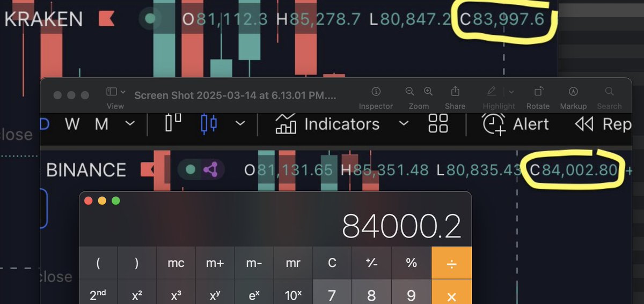The height and width of the screenshot is (304, 644).
Task: Zoom in using the plus magnifier icon
Action: [428, 91]
